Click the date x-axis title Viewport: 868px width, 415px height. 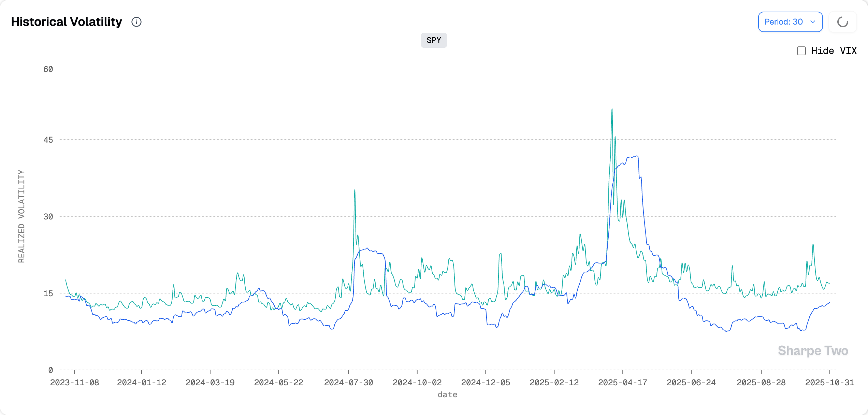pyautogui.click(x=447, y=395)
